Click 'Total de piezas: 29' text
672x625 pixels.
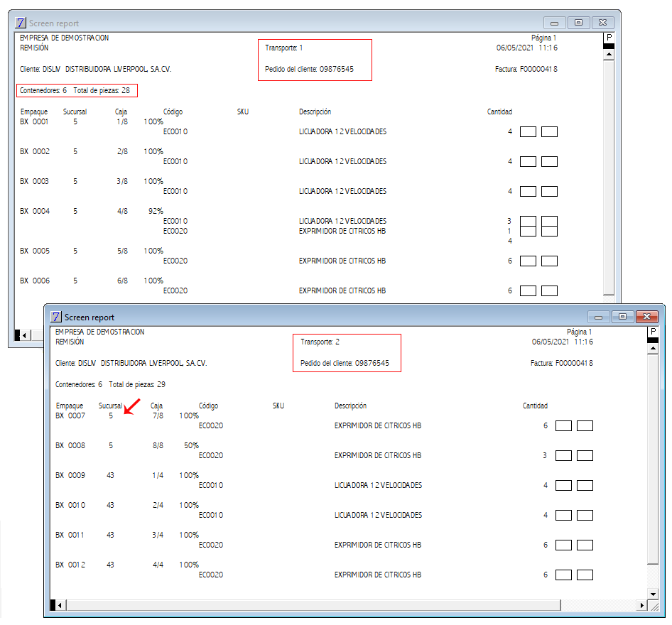click(x=137, y=384)
